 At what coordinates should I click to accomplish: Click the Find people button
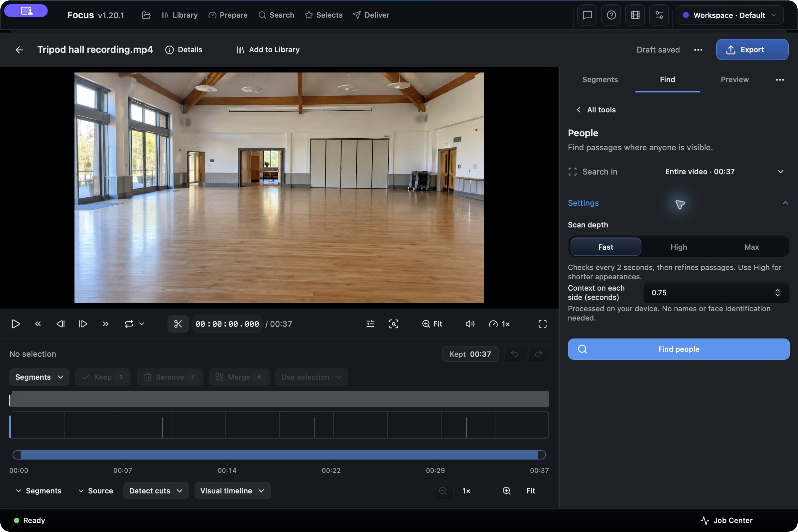tap(679, 349)
